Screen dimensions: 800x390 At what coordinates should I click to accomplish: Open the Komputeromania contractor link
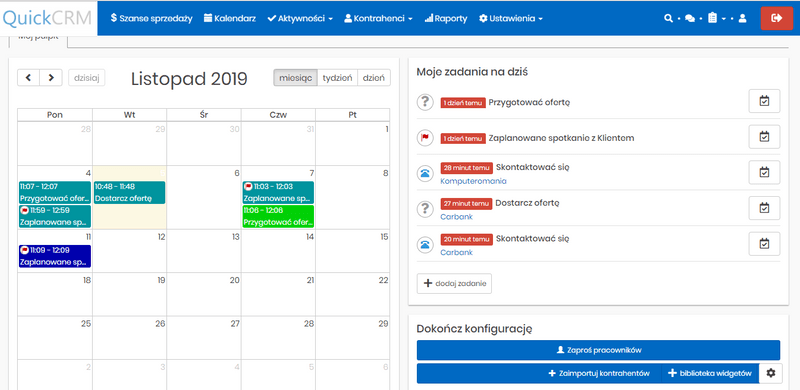point(473,181)
